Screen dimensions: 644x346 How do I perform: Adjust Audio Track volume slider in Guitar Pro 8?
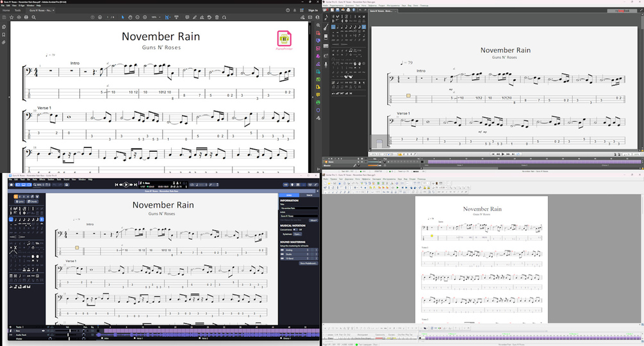[68, 335]
